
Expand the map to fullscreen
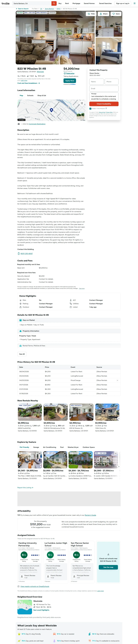82,103
